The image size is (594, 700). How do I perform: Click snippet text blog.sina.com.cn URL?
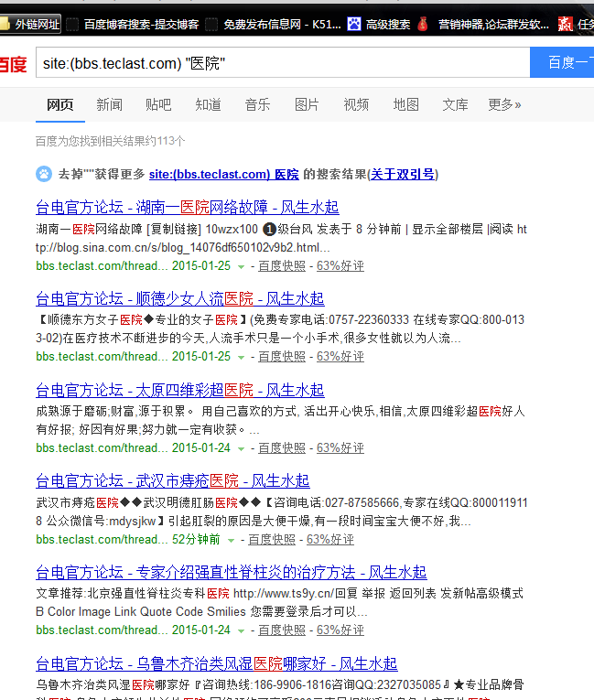[x=183, y=247]
